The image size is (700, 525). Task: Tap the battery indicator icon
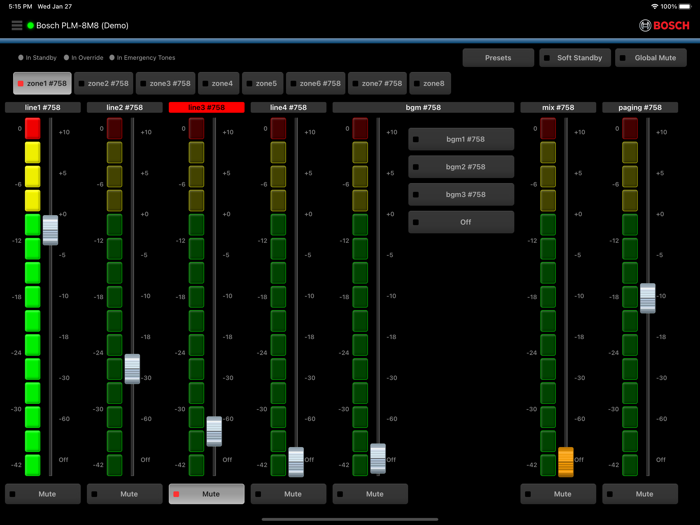[685, 6]
